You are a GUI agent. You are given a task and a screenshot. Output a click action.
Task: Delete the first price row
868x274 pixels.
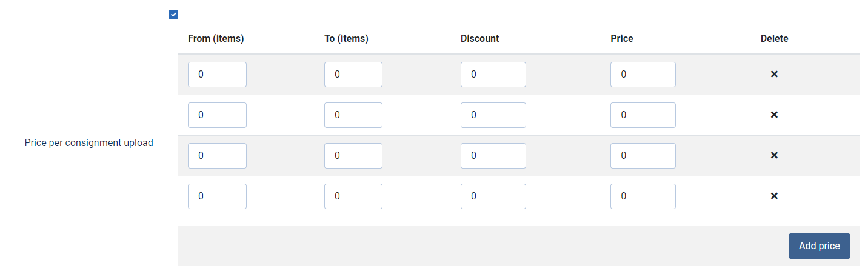coord(774,74)
